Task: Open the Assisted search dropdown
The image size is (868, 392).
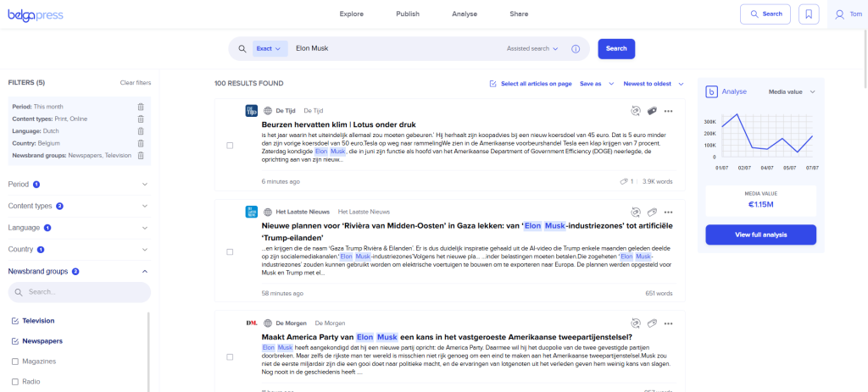Action: 532,48
